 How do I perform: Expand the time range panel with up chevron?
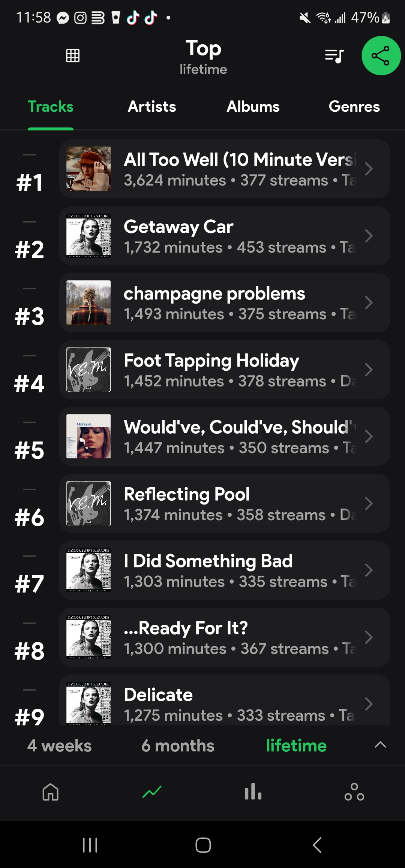click(380, 745)
